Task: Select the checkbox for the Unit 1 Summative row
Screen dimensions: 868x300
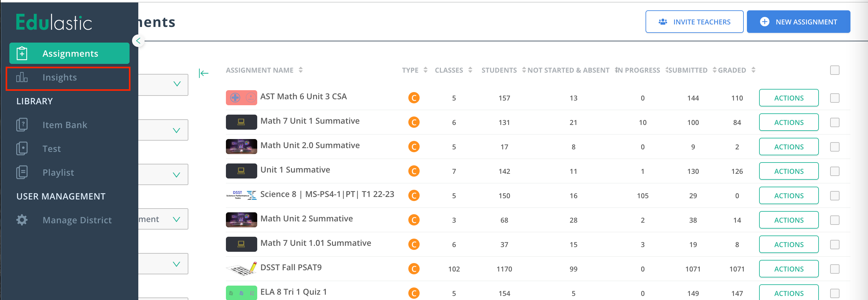Action: 835,171
